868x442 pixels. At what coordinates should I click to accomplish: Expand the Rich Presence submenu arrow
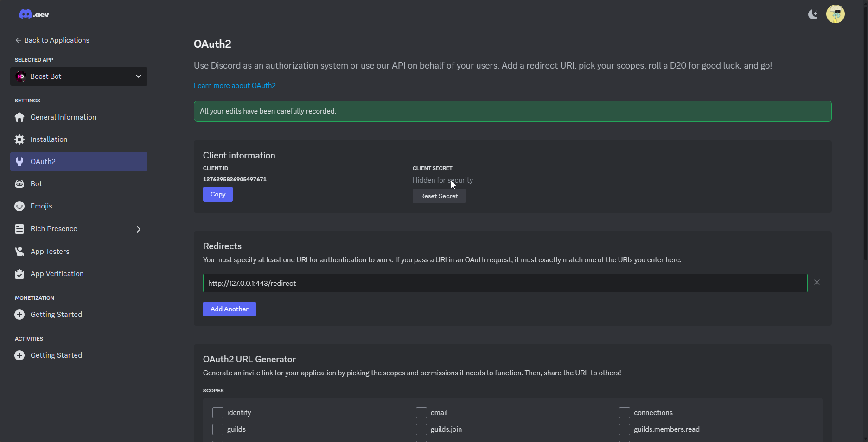pos(138,229)
